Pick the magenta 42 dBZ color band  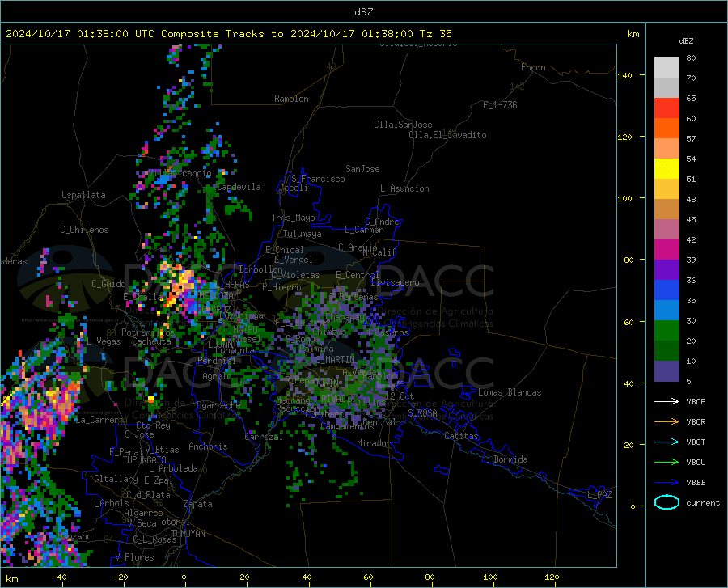pyautogui.click(x=667, y=250)
